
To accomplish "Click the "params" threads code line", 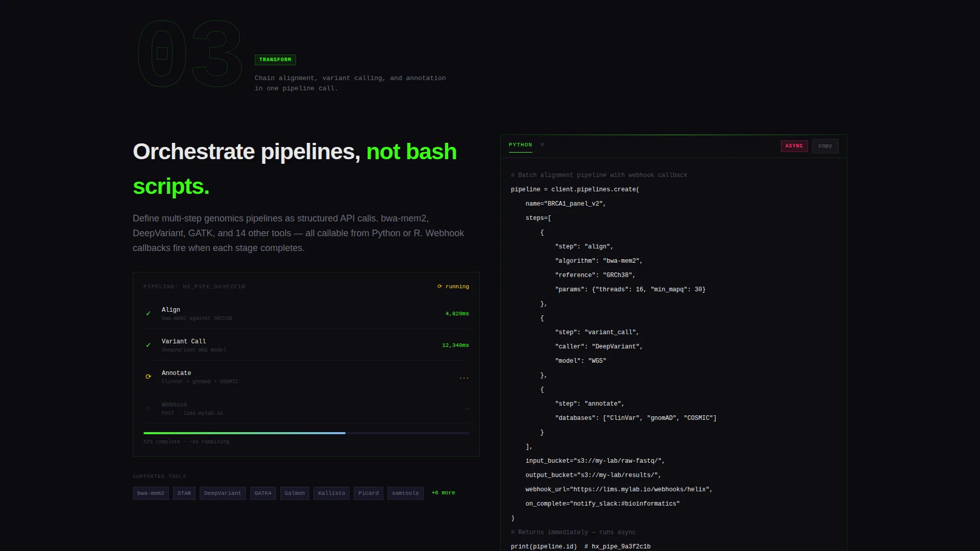I will 630,289.
